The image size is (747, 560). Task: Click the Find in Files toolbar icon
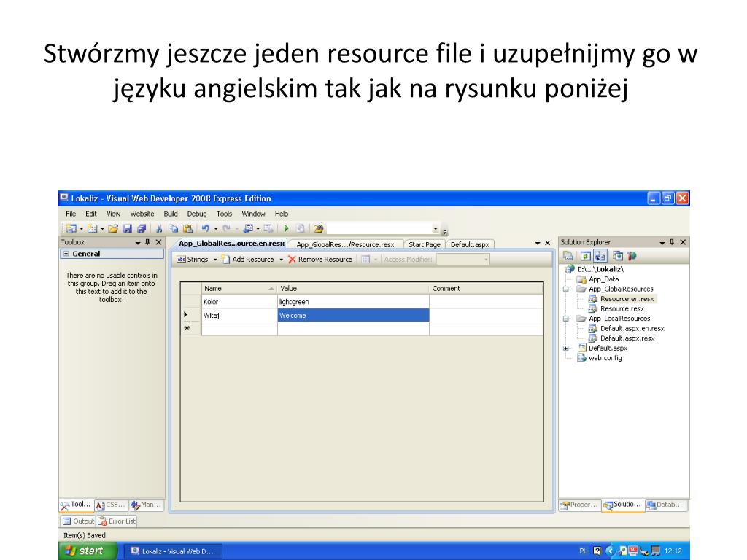tap(318, 228)
